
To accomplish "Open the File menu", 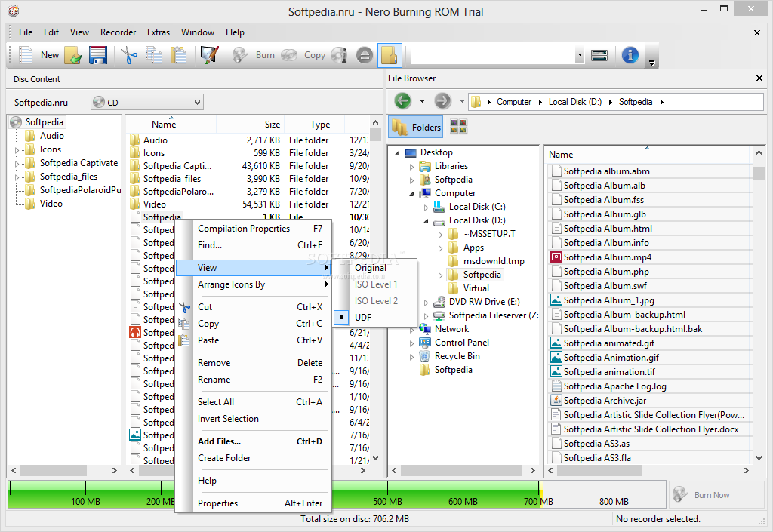I will coord(26,32).
